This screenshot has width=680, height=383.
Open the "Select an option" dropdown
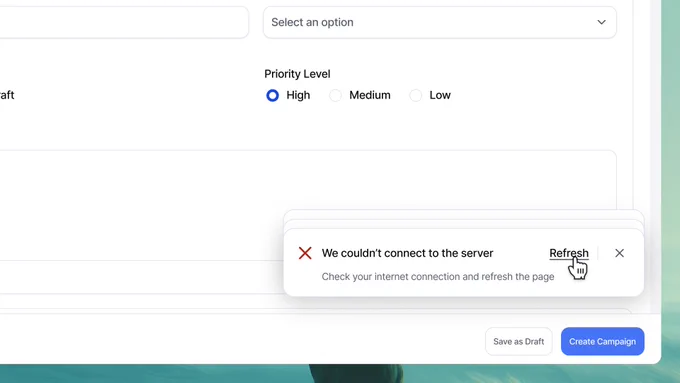click(440, 22)
